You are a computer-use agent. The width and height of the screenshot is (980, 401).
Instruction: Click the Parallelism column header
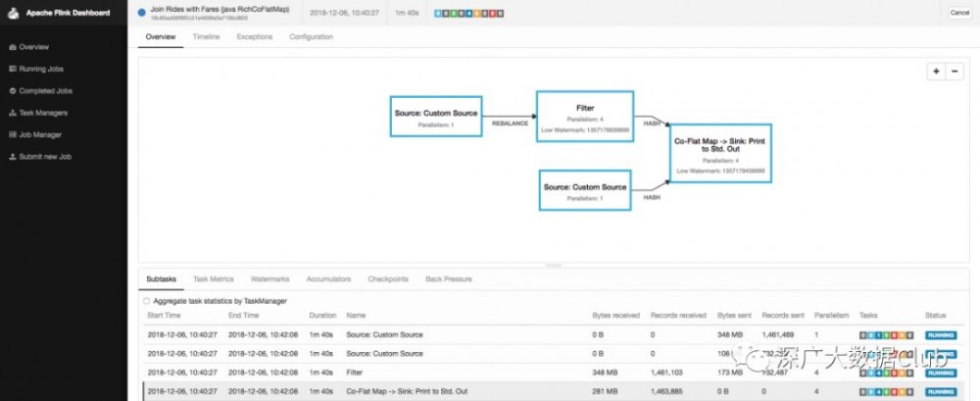[832, 316]
